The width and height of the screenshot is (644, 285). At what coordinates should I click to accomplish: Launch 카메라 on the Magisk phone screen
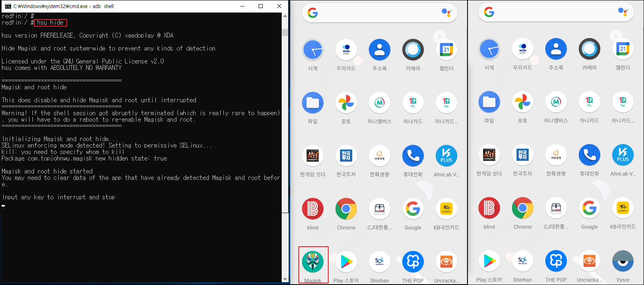(x=413, y=50)
